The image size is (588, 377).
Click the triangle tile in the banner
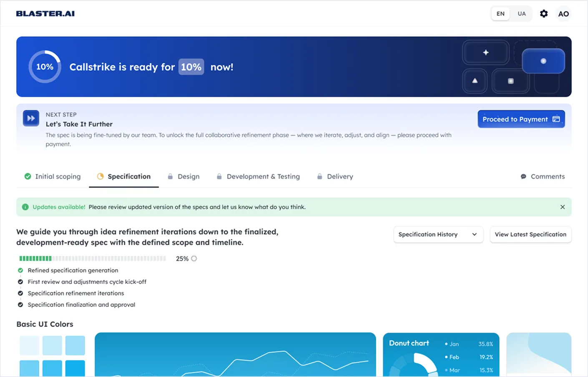coord(475,81)
